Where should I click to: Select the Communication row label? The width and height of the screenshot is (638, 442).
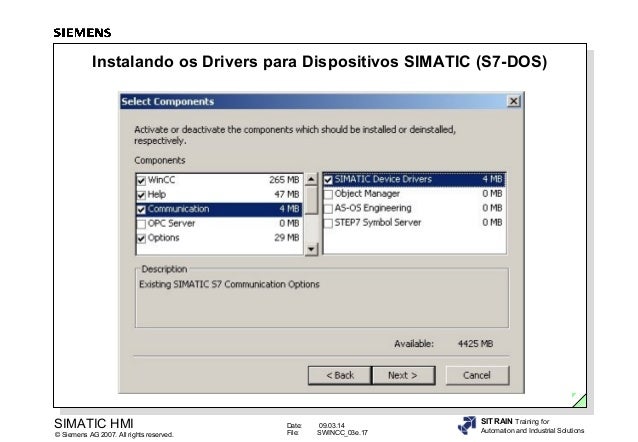click(x=178, y=209)
